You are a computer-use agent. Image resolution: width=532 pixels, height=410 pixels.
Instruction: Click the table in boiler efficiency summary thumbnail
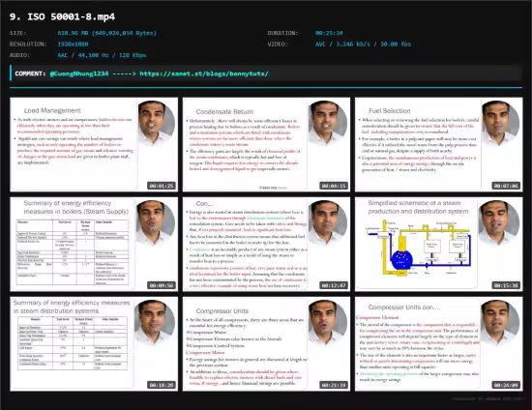[73, 252]
